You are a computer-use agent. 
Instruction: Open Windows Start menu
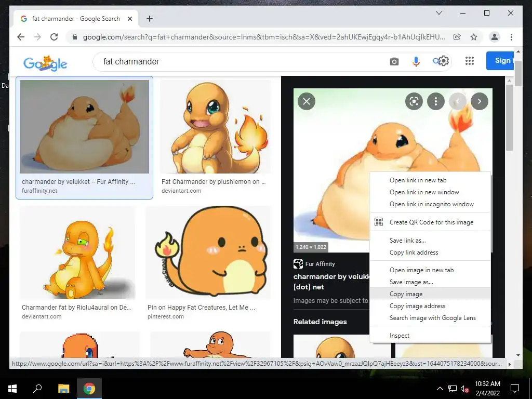click(12, 389)
